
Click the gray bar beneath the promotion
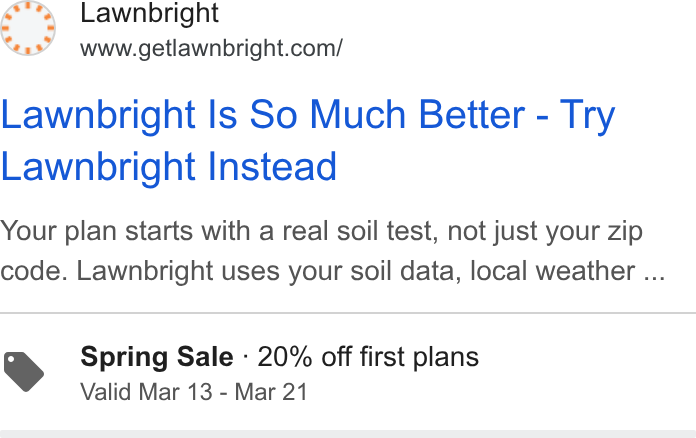point(348,434)
